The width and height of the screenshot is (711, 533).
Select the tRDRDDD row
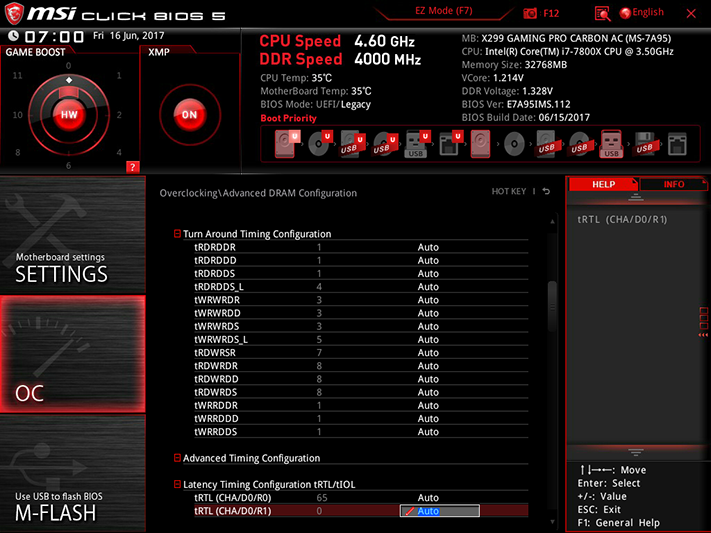(x=361, y=260)
